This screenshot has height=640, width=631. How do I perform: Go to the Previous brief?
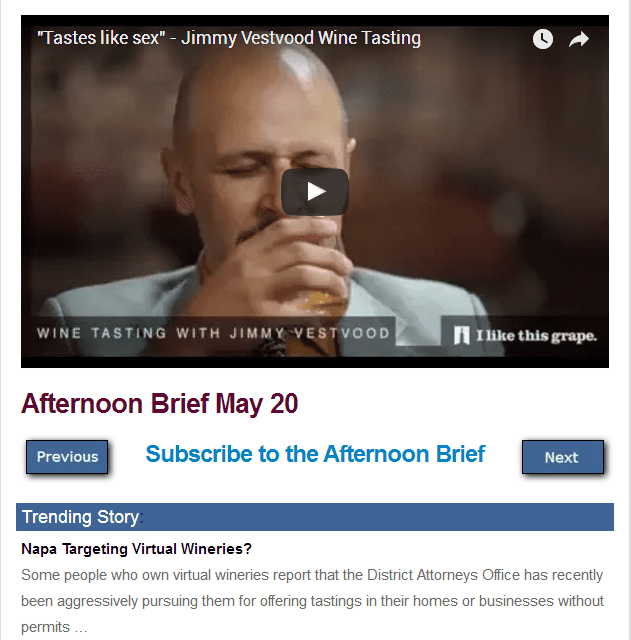(x=67, y=457)
